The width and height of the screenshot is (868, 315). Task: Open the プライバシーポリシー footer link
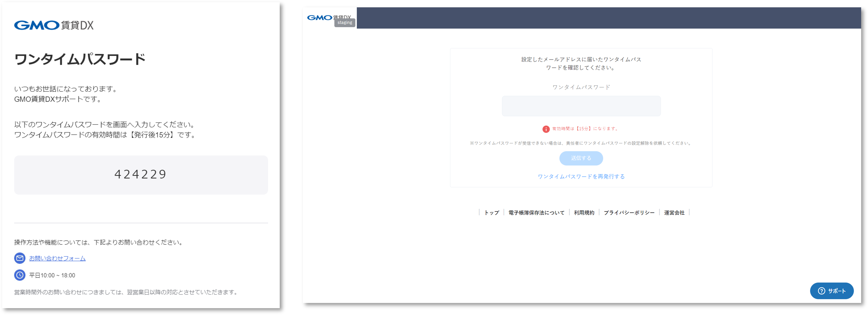[x=629, y=213]
